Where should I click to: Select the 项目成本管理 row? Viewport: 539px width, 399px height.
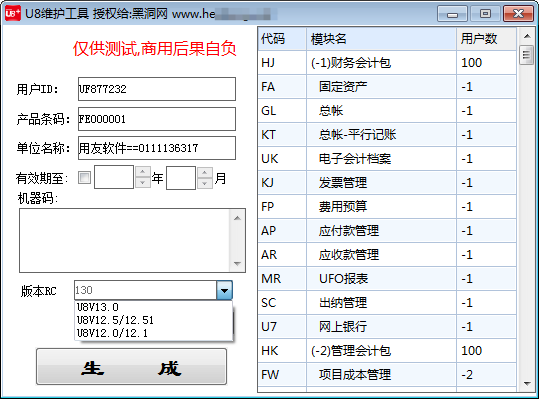tap(387, 375)
